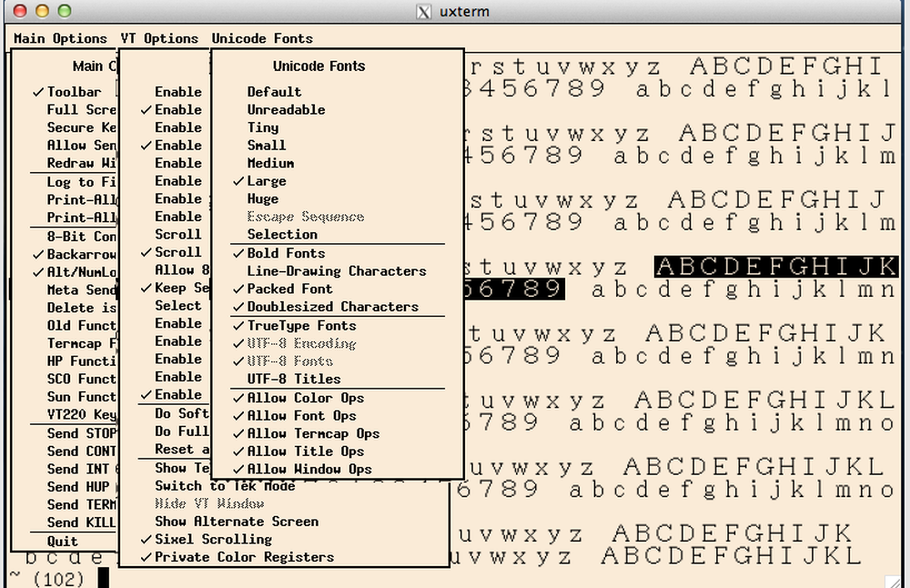910x588 pixels.
Task: Select the Default font size
Action: [x=274, y=92]
